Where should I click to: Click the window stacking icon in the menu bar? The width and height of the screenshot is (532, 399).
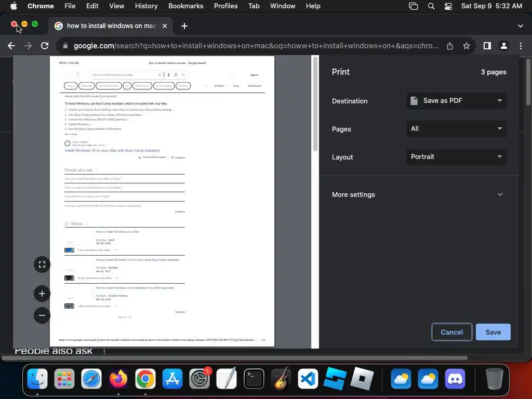pyautogui.click(x=413, y=6)
